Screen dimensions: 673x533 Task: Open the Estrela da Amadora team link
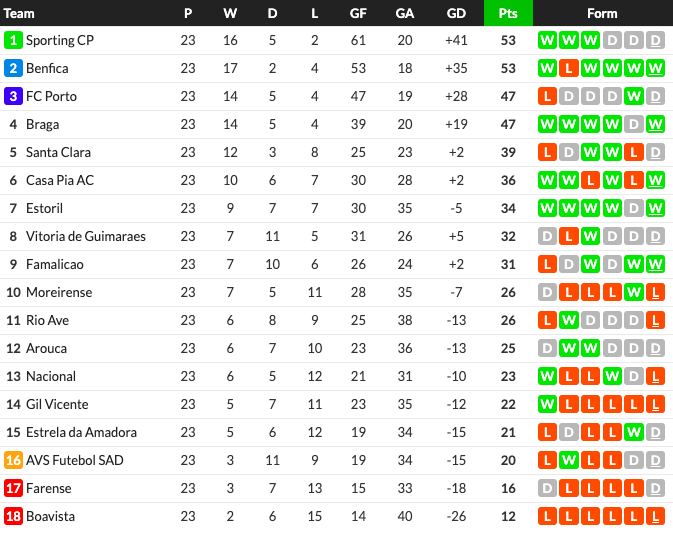tap(82, 432)
